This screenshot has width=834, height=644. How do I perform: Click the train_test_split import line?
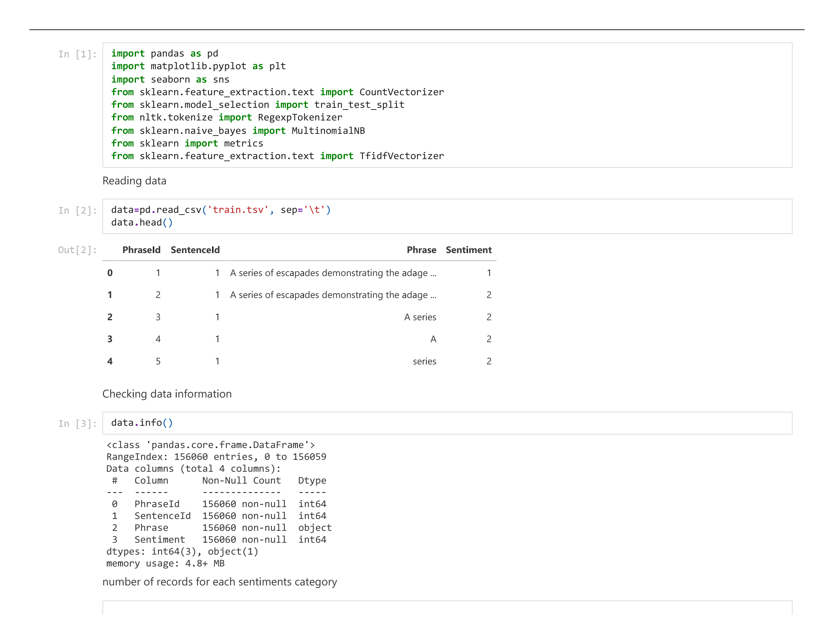(258, 105)
